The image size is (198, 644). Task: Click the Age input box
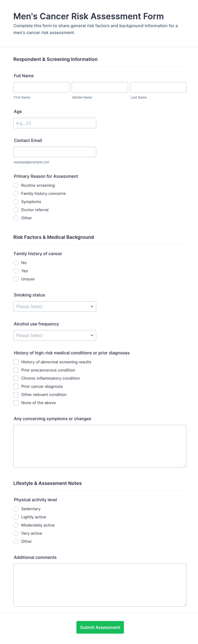(x=55, y=123)
